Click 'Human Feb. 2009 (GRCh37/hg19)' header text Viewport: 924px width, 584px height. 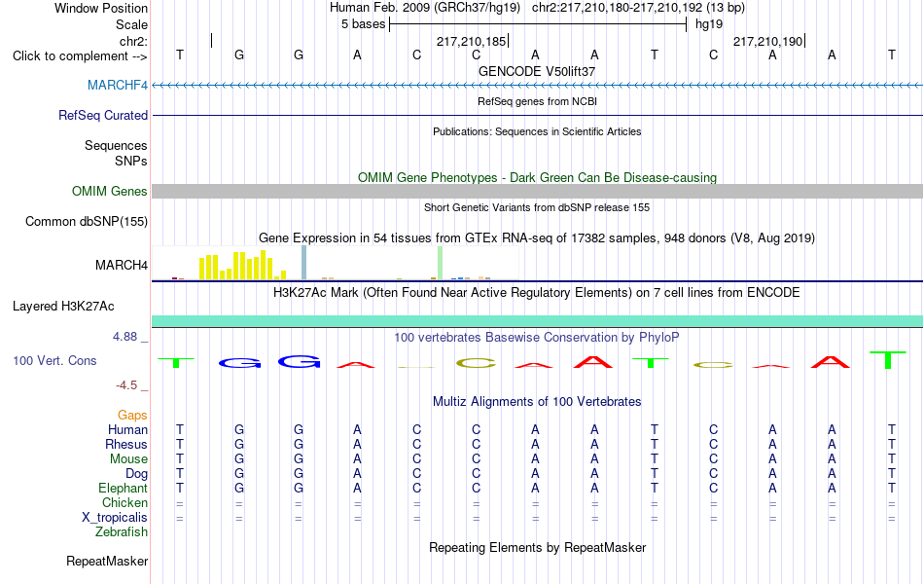tap(425, 8)
